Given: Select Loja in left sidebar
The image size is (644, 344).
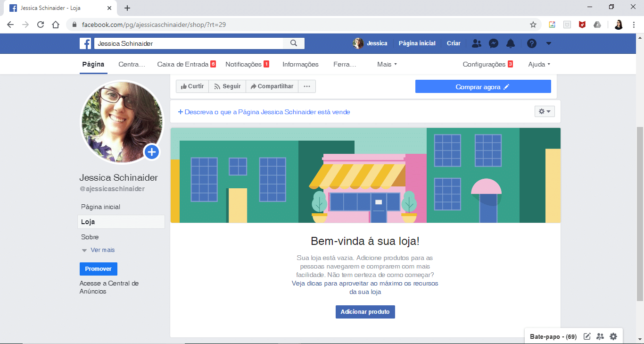Looking at the screenshot, I should (x=121, y=222).
